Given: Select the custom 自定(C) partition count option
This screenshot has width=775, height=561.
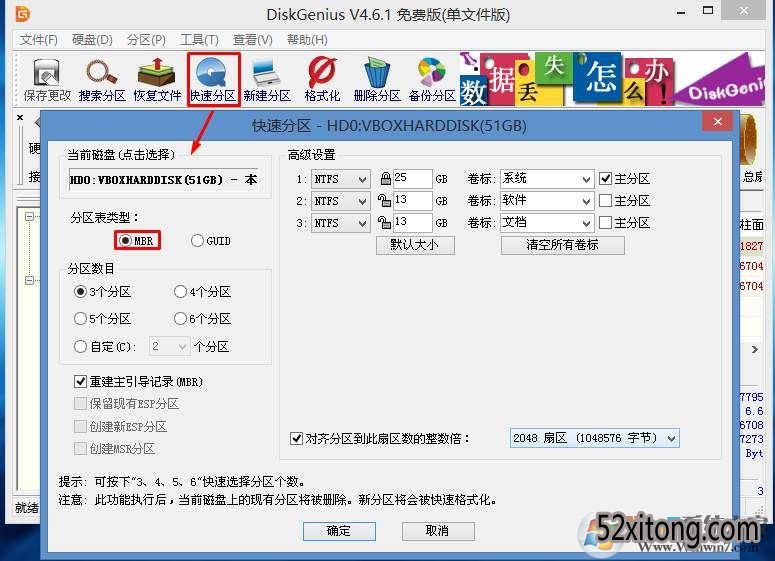Looking at the screenshot, I should [105, 346].
